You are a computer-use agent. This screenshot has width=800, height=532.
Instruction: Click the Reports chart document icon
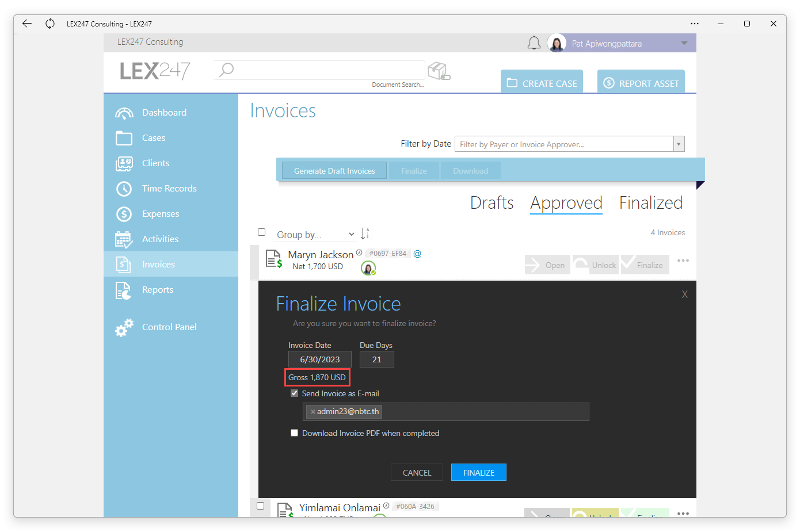pos(123,290)
